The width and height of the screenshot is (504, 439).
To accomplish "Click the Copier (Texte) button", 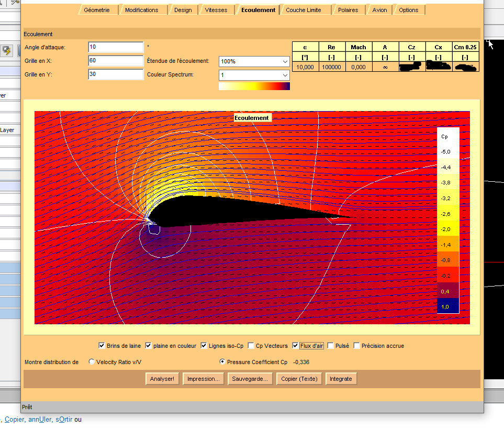I will point(299,379).
